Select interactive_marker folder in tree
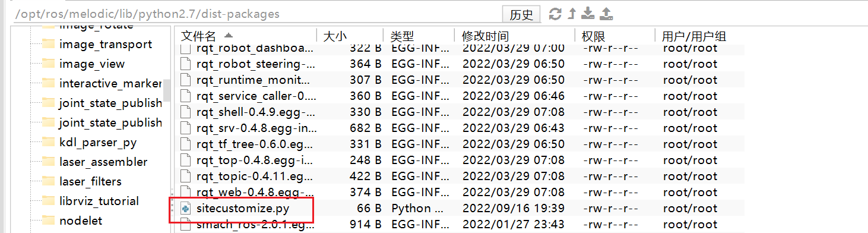 point(110,83)
